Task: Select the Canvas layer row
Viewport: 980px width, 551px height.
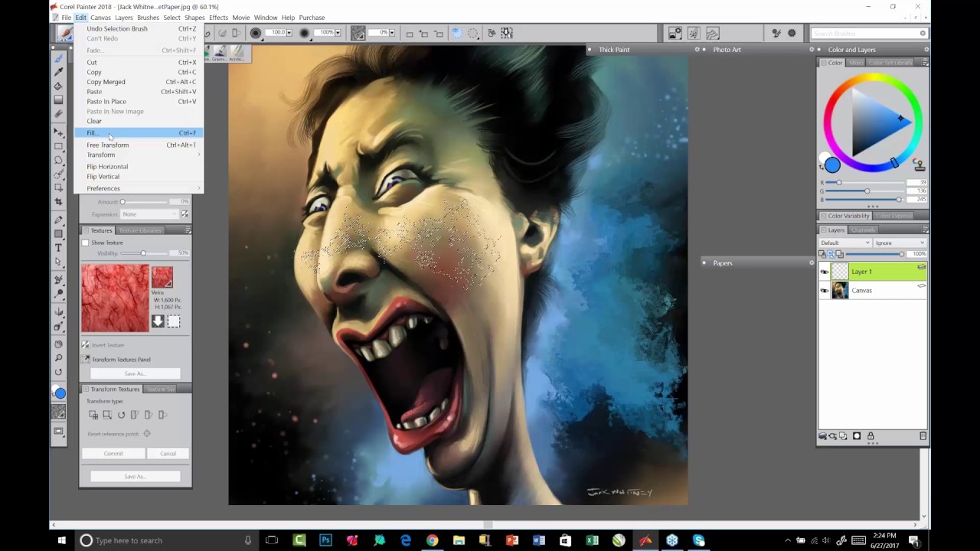Action: [873, 291]
